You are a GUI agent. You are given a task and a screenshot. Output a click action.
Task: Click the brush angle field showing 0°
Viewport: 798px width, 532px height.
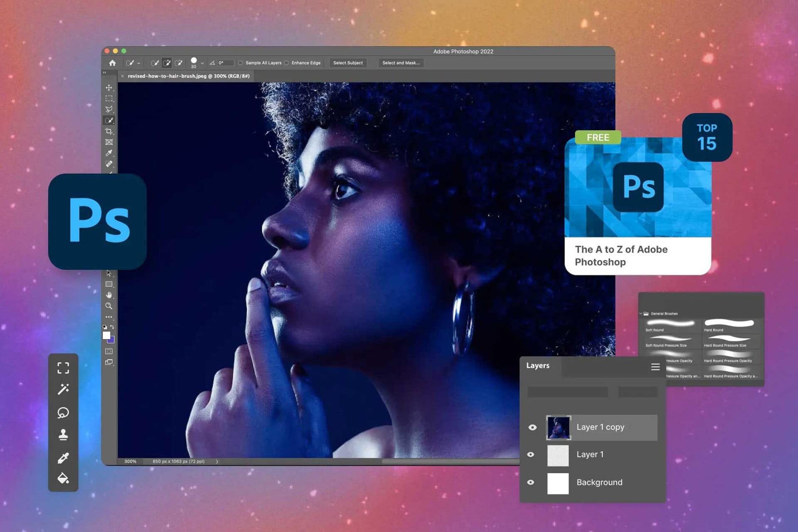[225, 63]
